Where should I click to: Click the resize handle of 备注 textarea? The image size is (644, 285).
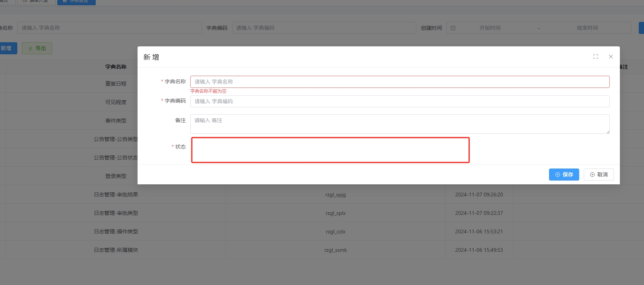point(607,132)
